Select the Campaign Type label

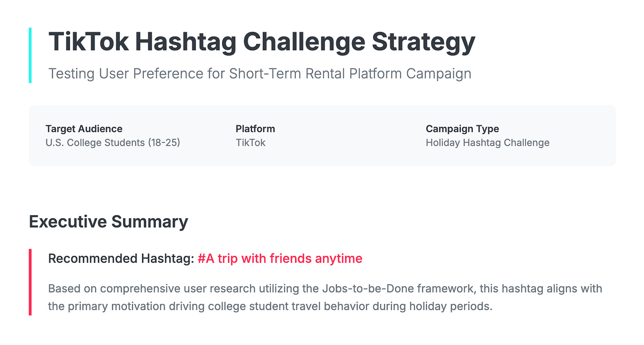pyautogui.click(x=462, y=129)
